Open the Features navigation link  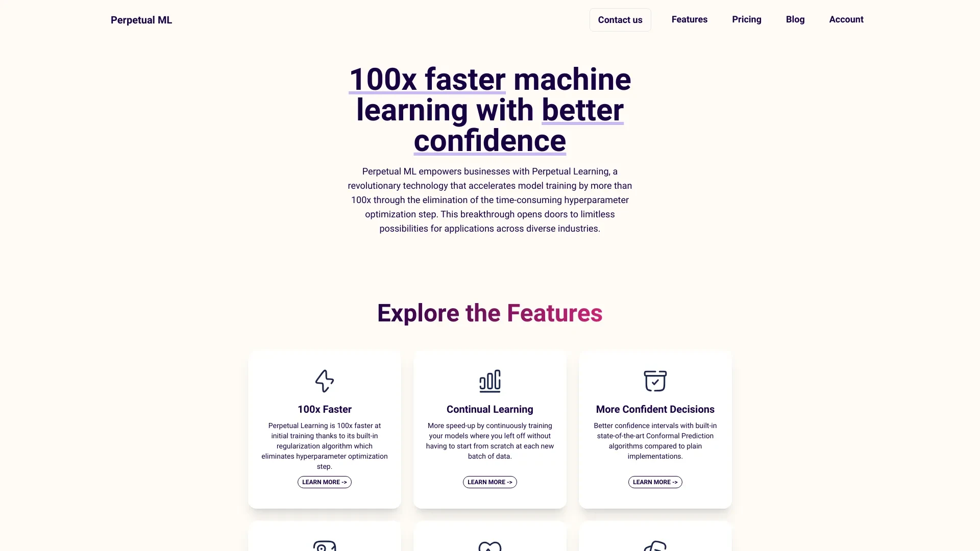pyautogui.click(x=689, y=19)
